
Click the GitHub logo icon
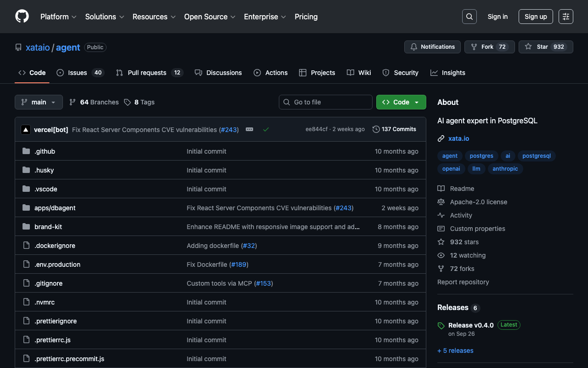22,17
